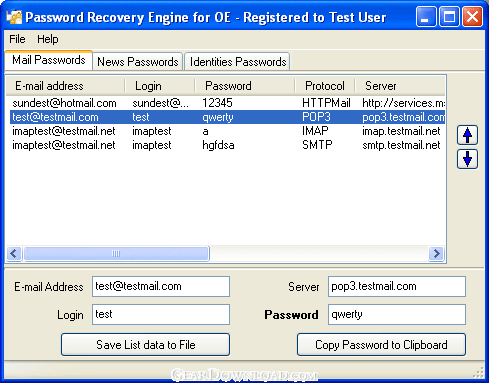Click the IMAP protocol cell
Viewport: 489px width, 383px height.
tap(315, 131)
